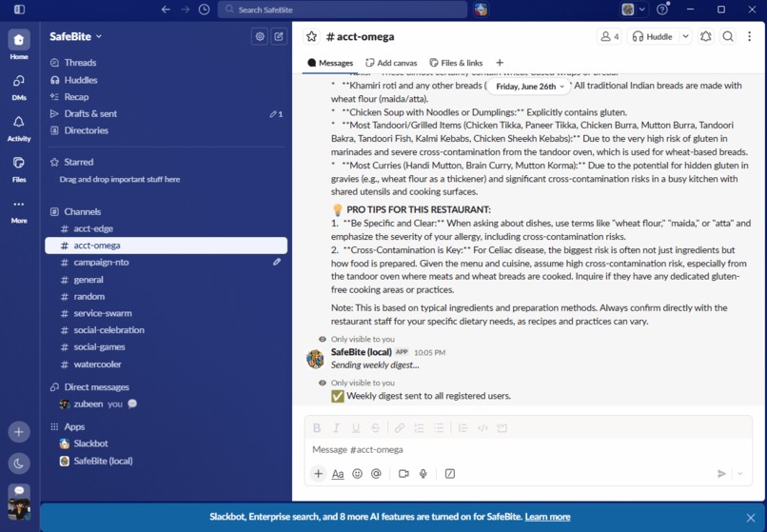This screenshot has height=532, width=767.
Task: Open the Add canvas tab
Action: (x=391, y=63)
